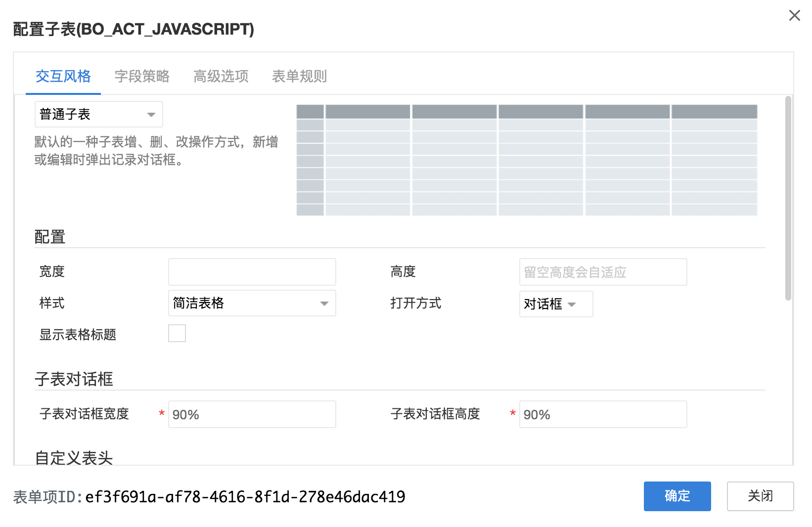This screenshot has width=812, height=527.
Task: Close the dialog with the X icon
Action: tap(794, 16)
